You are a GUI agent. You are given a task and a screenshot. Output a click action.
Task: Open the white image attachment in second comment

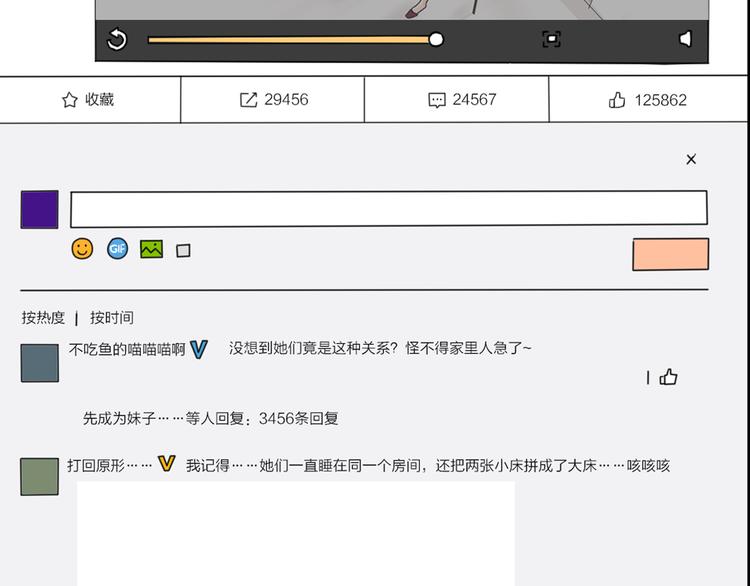pyautogui.click(x=296, y=533)
